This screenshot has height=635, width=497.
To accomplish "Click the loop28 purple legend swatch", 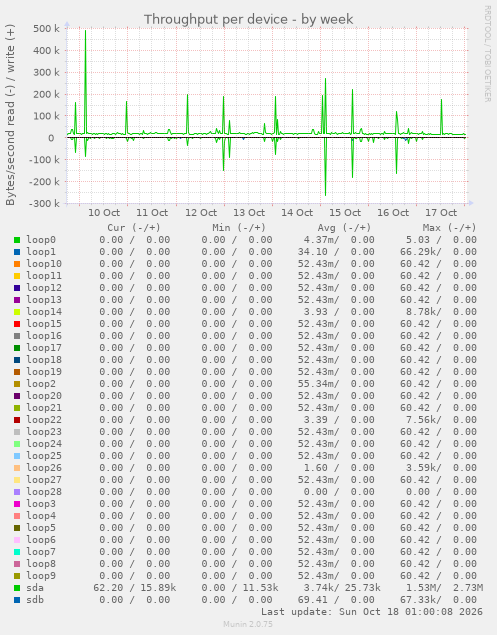I will pyautogui.click(x=17, y=492).
